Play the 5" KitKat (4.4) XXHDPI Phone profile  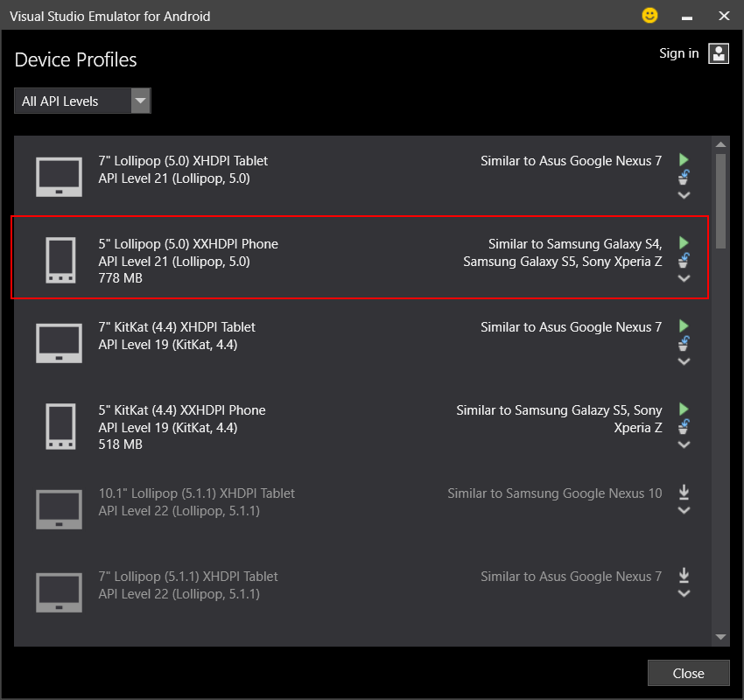point(684,409)
